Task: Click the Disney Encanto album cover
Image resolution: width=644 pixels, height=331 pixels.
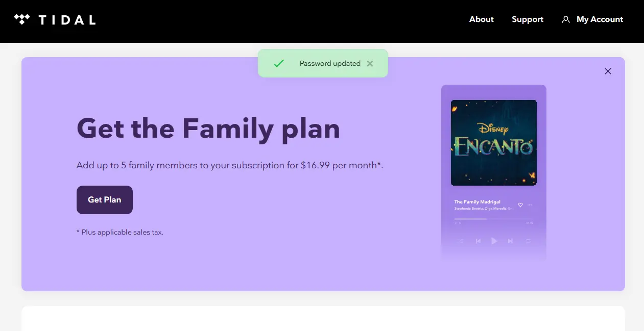Action: [494, 143]
